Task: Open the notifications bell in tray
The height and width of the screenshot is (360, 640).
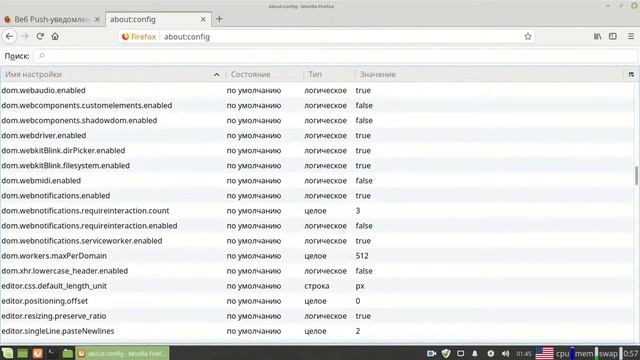Action: click(x=475, y=353)
